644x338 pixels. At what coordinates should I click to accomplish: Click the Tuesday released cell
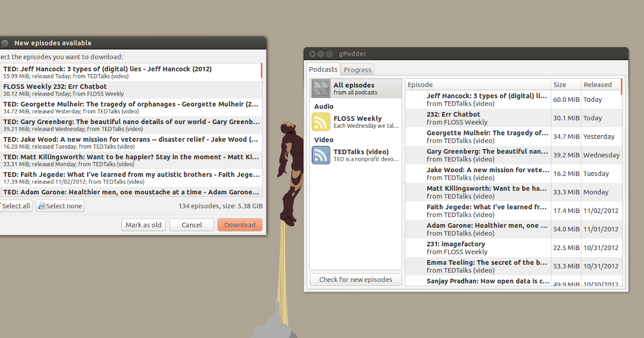pyautogui.click(x=601, y=174)
